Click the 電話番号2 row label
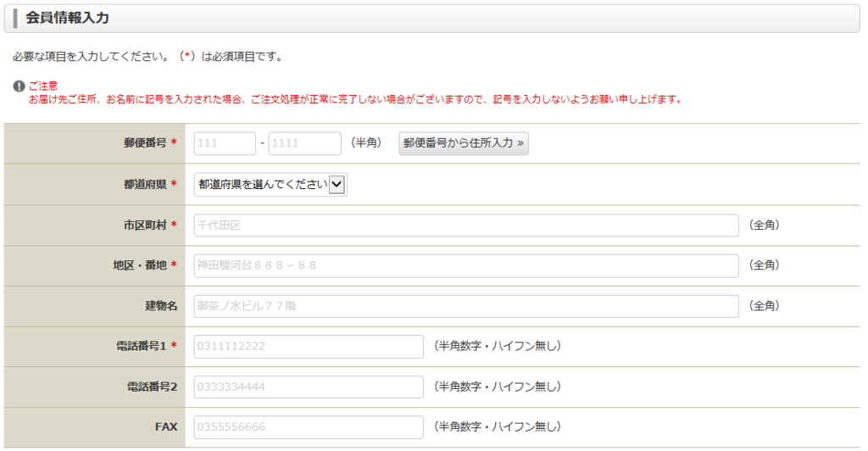The height and width of the screenshot is (451, 868). (x=153, y=387)
